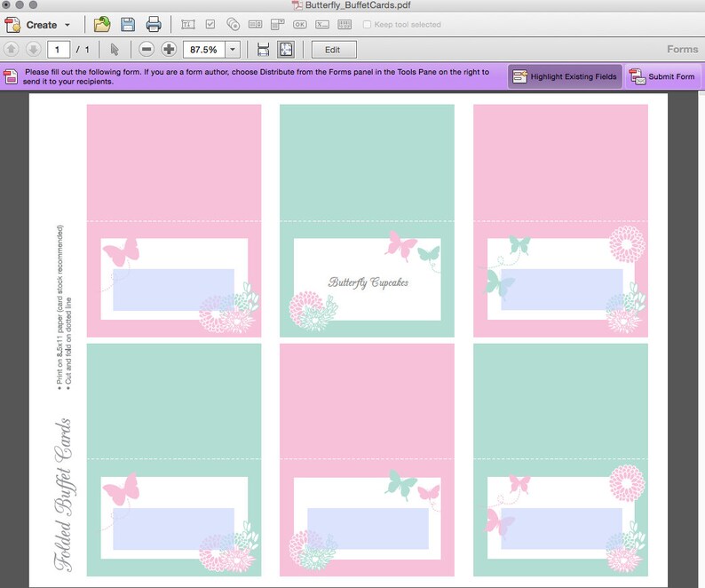Click the page number input field
Image resolution: width=705 pixels, height=588 pixels.
click(x=59, y=50)
